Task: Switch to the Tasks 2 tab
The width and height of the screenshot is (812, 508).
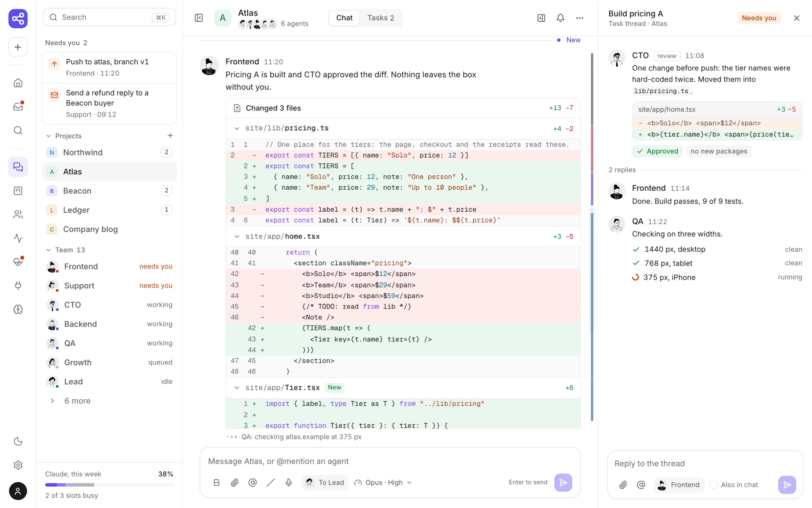Action: click(381, 18)
